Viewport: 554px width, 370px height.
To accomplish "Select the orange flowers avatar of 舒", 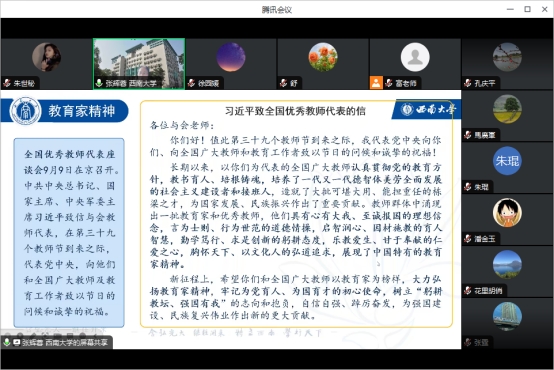I will [x=323, y=57].
